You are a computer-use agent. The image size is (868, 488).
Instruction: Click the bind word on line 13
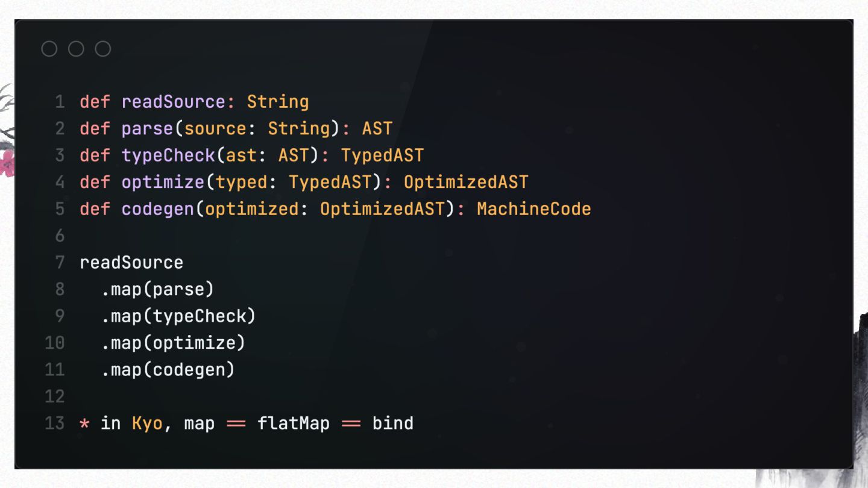pos(393,423)
